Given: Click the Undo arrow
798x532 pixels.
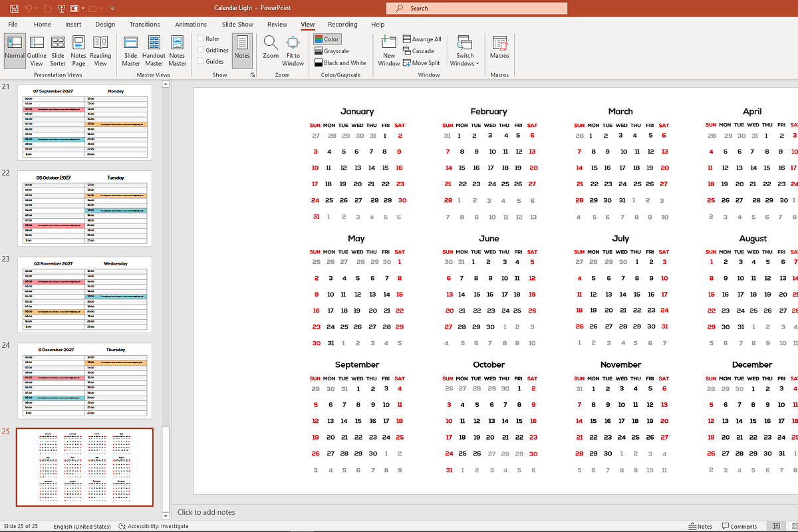Looking at the screenshot, I should click(29, 9).
